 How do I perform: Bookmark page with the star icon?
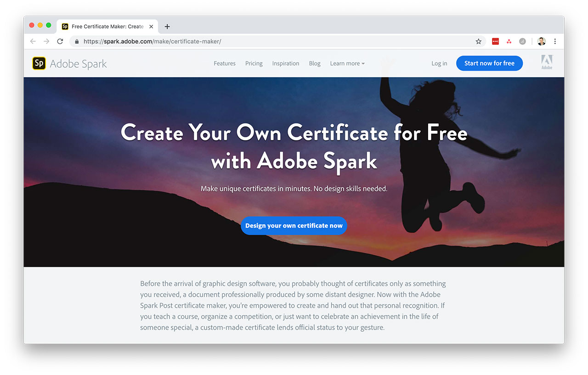point(479,41)
